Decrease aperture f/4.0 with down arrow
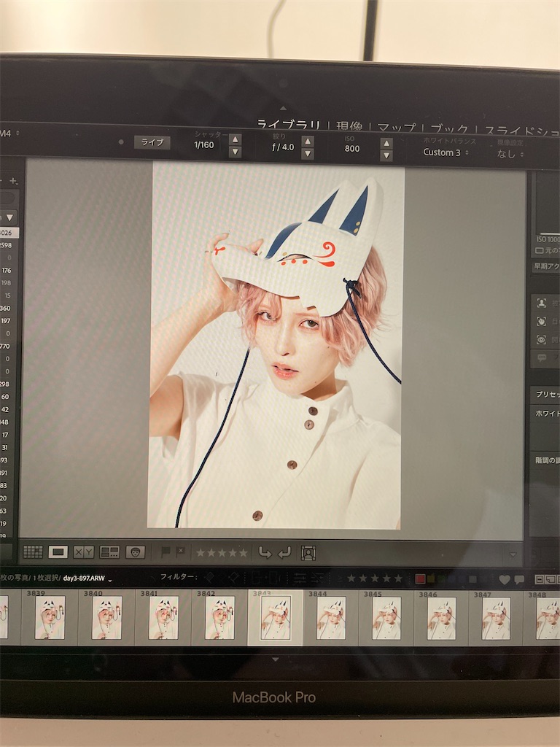This screenshot has width=560, height=747. pyautogui.click(x=308, y=153)
